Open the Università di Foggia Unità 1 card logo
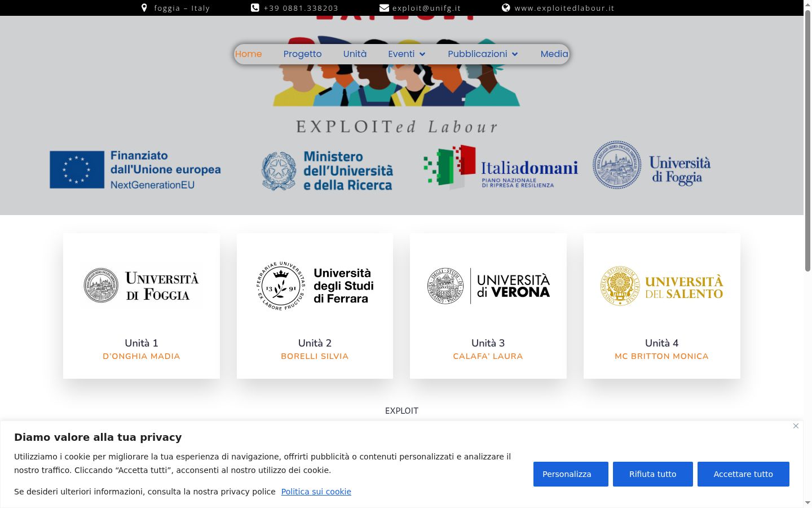The image size is (812, 508). tap(142, 286)
